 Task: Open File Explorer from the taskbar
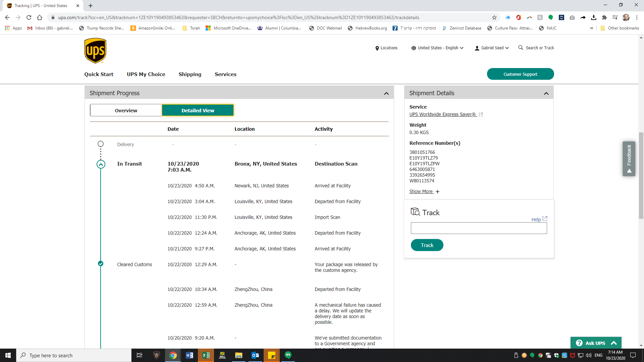(238, 355)
